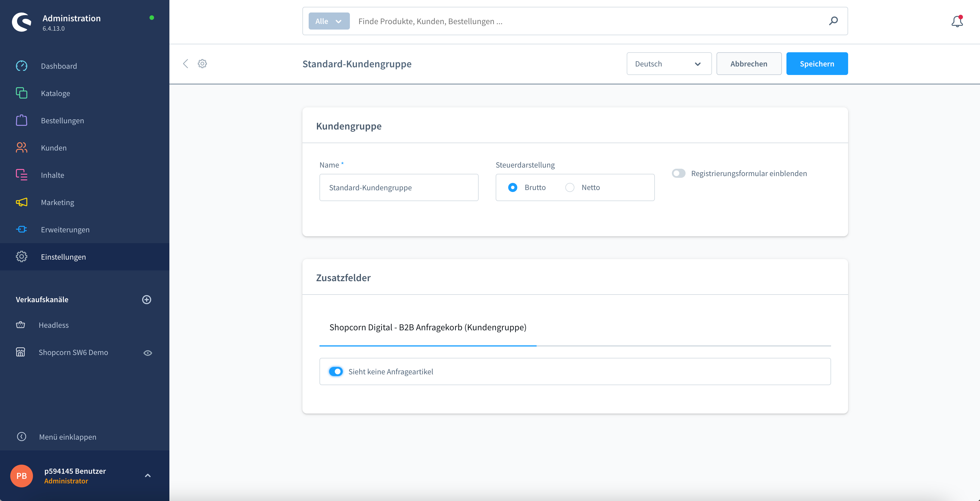The width and height of the screenshot is (980, 501).
Task: Click the search magnifier icon
Action: [833, 21]
